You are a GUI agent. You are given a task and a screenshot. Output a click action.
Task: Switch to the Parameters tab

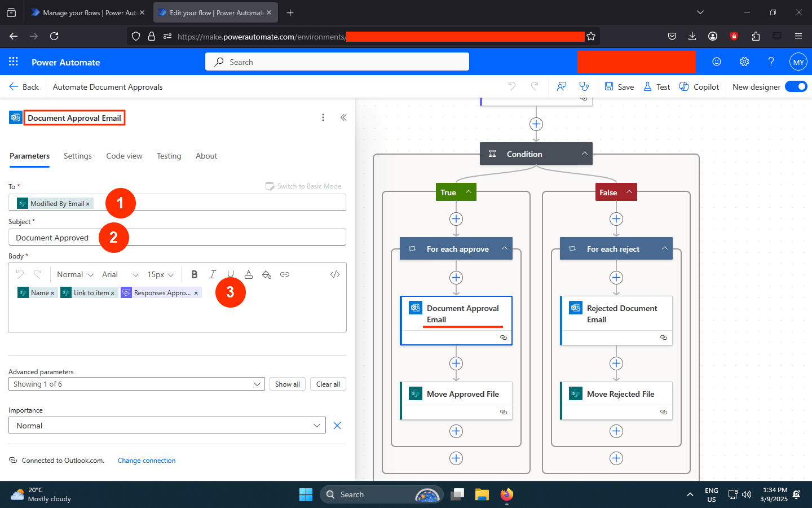pos(29,156)
